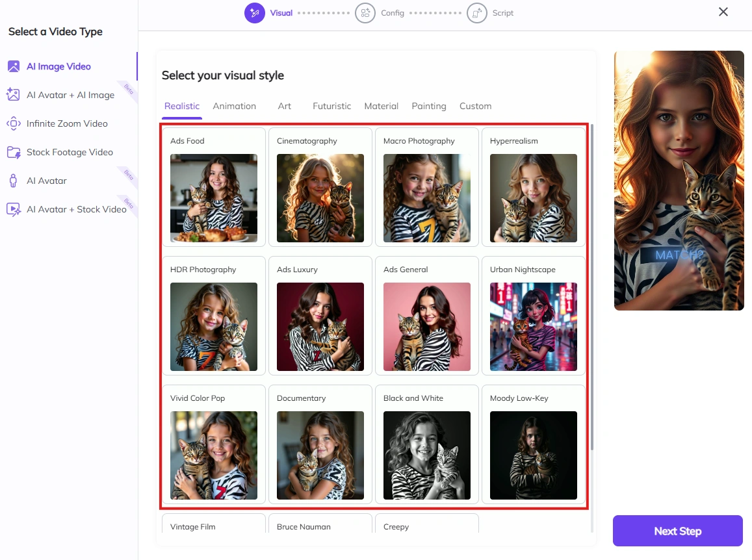
Task: Choose the Ads General style thumbnail
Action: point(427,327)
